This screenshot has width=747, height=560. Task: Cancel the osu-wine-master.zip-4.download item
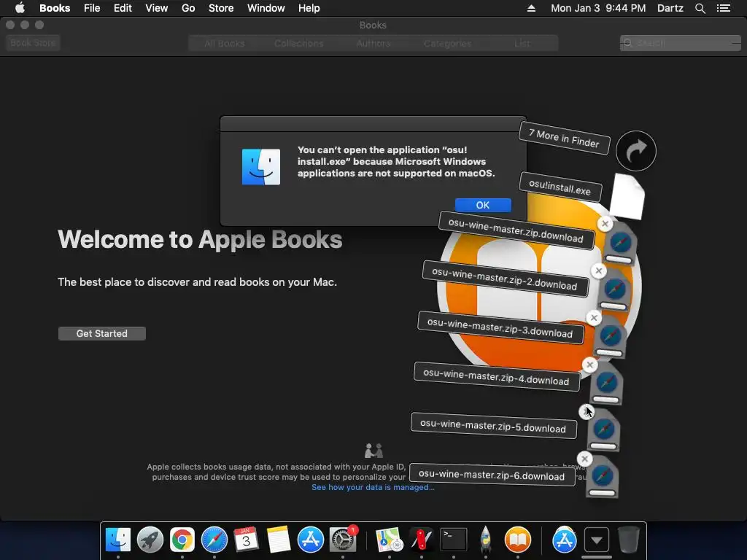pyautogui.click(x=589, y=365)
